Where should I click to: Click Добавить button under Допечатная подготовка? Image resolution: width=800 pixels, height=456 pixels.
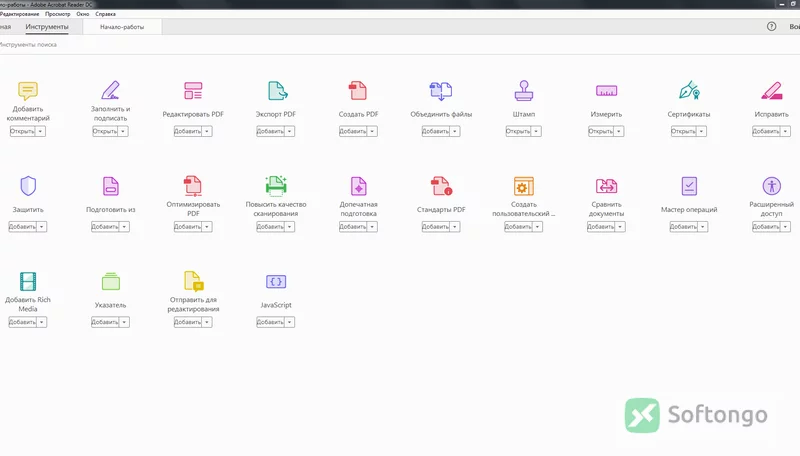pyautogui.click(x=353, y=227)
